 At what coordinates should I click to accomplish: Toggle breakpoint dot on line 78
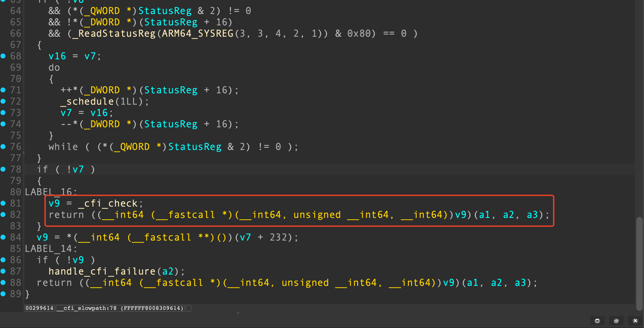pos(3,169)
